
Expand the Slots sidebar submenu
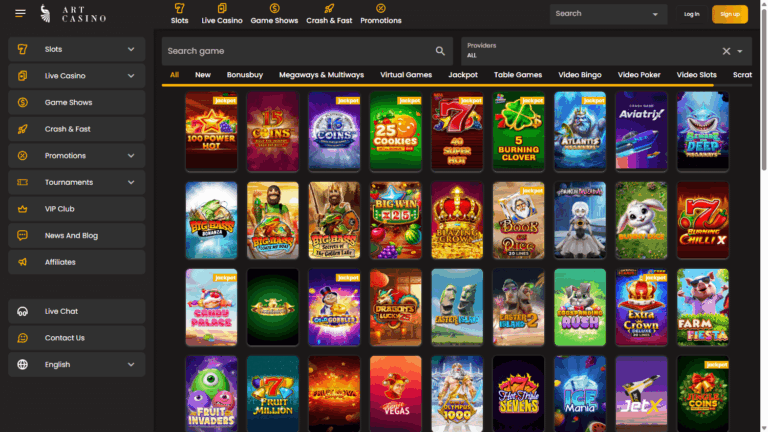(x=131, y=49)
